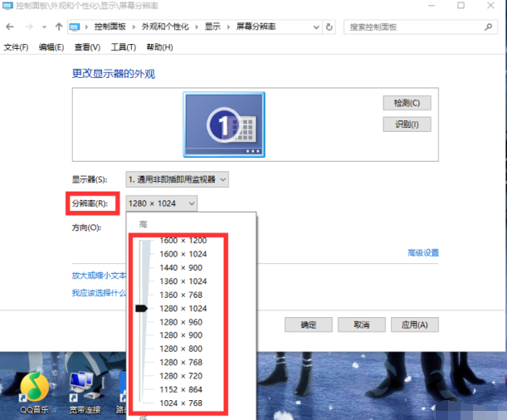Viewport: 507px width, 420px height.
Task: Open recent locations dropdown arrow
Action: click(44, 27)
